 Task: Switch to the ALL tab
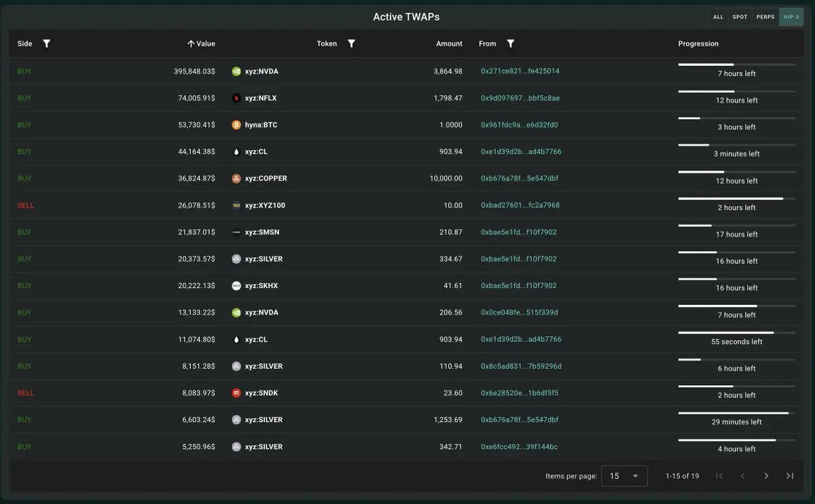pyautogui.click(x=719, y=17)
